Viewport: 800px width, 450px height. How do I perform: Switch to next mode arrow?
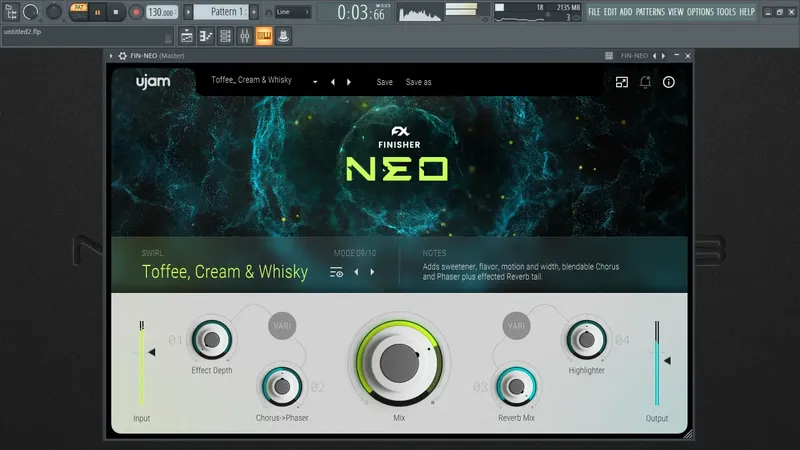(372, 272)
